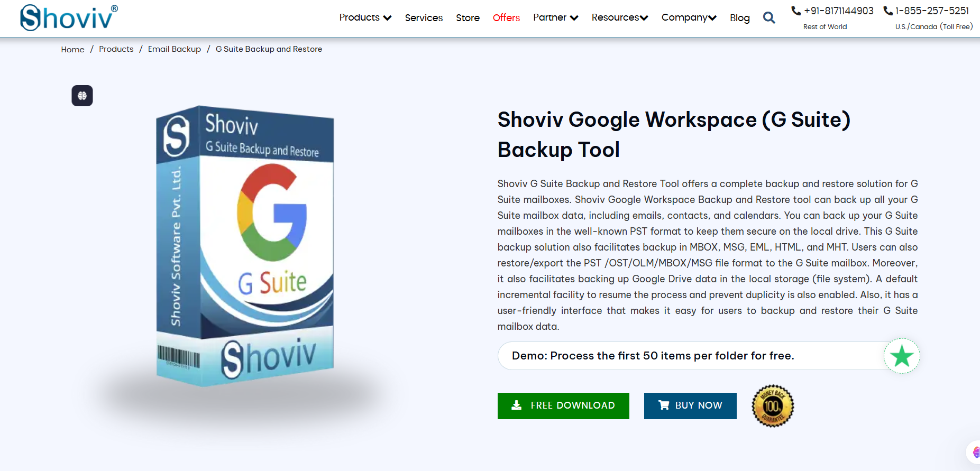The image size is (980, 471).
Task: Call the Rest of World number +91-8171144903
Action: point(838,11)
